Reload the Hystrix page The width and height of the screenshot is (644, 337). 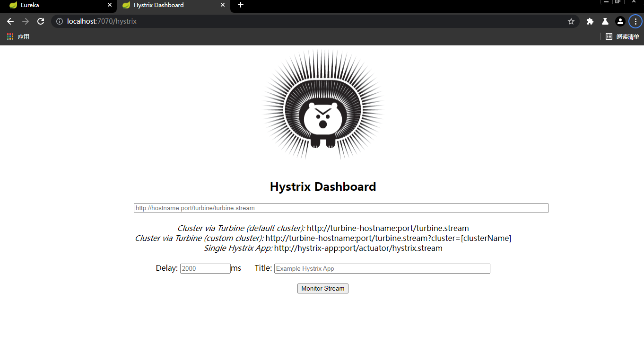click(x=41, y=21)
